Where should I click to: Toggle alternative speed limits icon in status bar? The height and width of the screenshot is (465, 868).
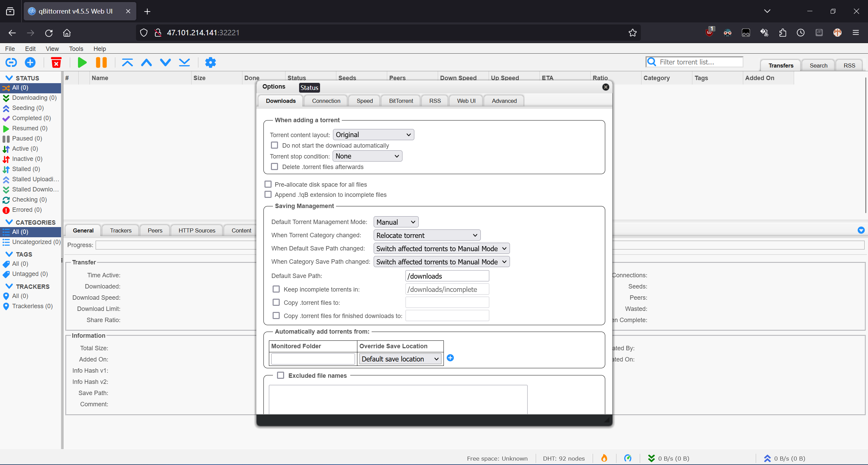click(x=628, y=458)
